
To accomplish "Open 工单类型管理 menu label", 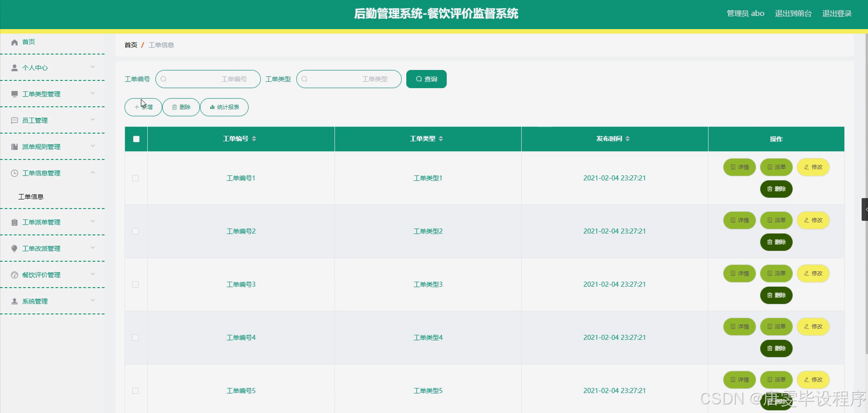I will pyautogui.click(x=41, y=94).
